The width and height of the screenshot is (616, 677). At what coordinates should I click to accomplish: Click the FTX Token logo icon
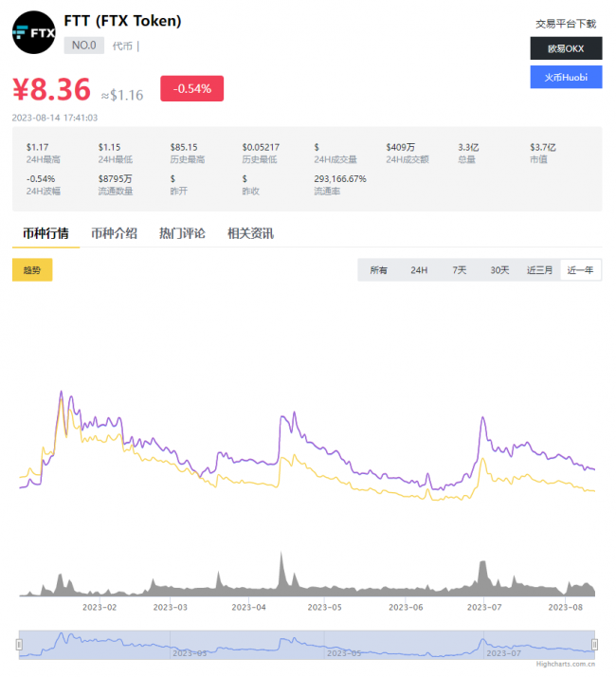click(34, 32)
